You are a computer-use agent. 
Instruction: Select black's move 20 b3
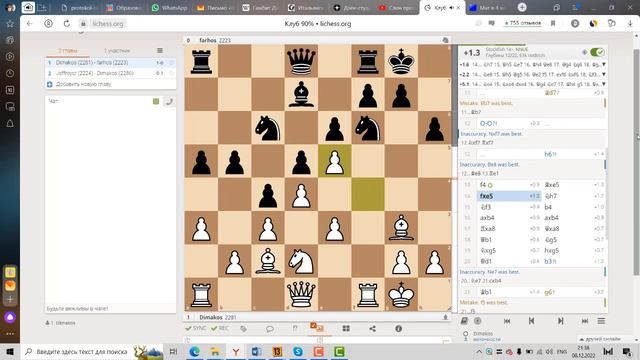tap(573, 261)
